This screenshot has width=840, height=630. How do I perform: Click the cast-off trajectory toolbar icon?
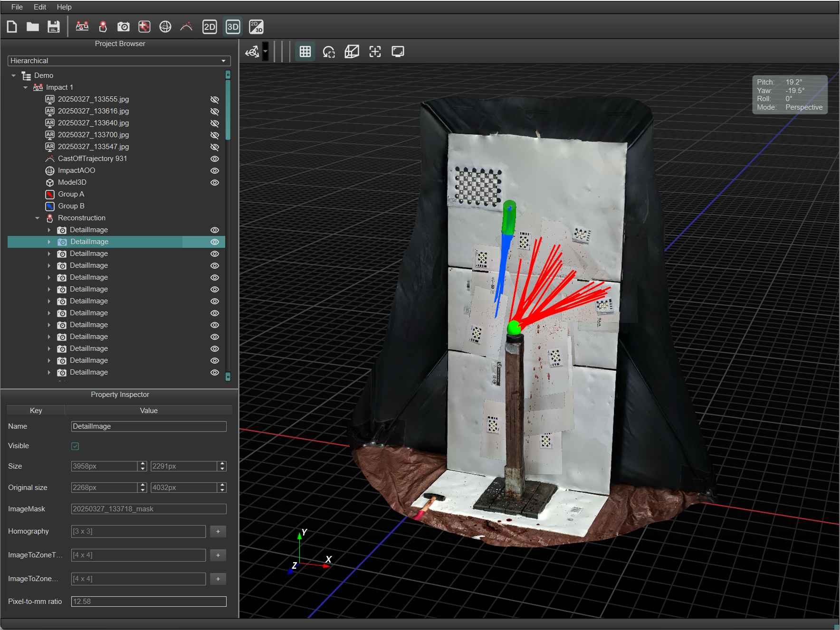pyautogui.click(x=186, y=27)
